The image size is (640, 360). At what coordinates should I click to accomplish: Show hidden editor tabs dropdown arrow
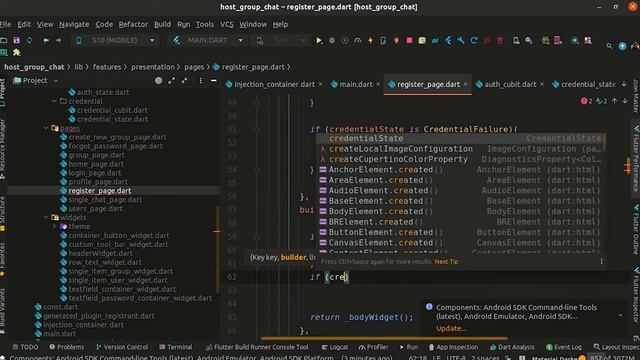pos(624,84)
